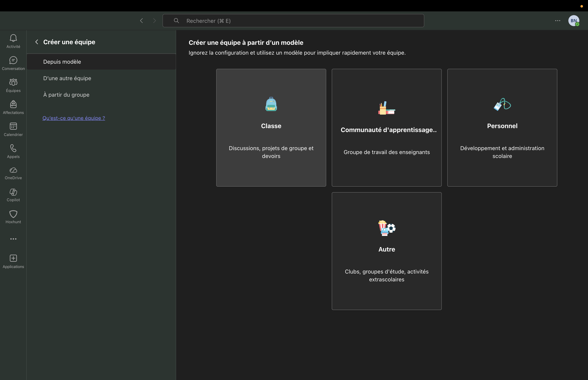Expand more apps ellipsis in sidebar

[13, 239]
